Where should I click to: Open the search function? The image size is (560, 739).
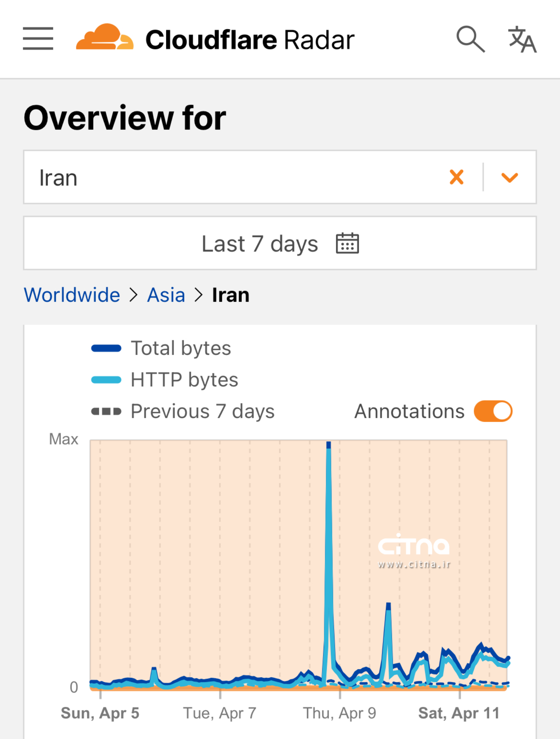471,39
